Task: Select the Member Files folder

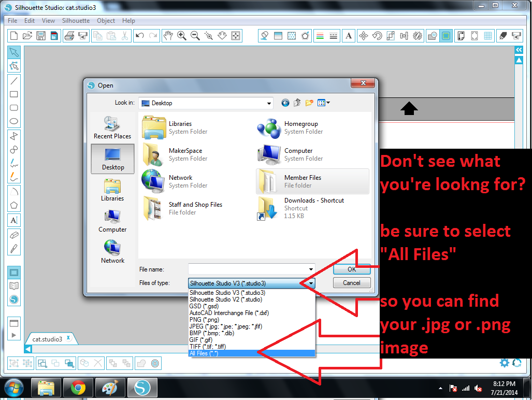Action: [312, 181]
